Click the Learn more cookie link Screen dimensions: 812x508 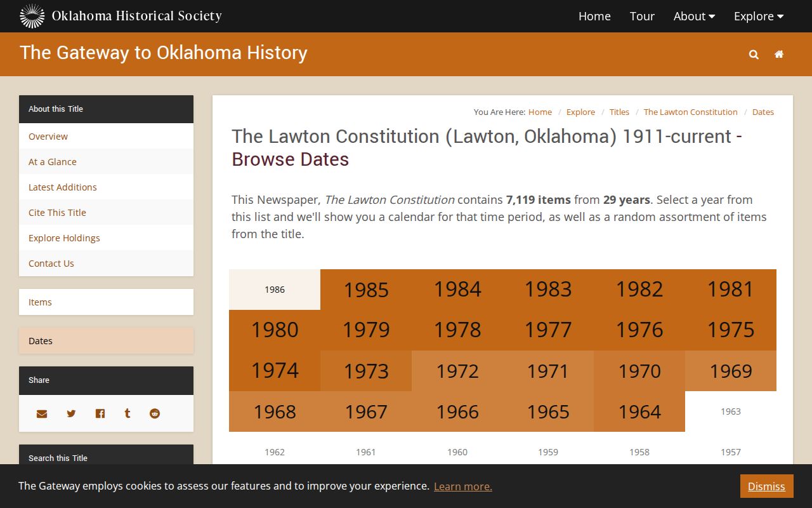[462, 486]
